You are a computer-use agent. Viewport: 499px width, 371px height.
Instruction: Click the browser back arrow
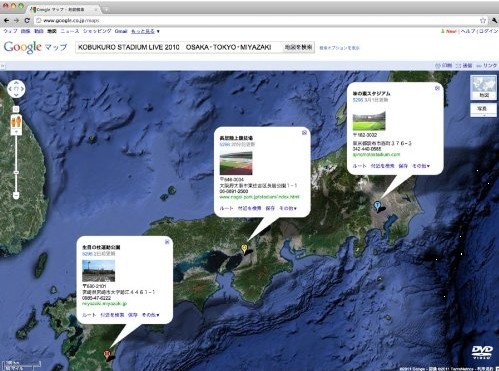6,20
